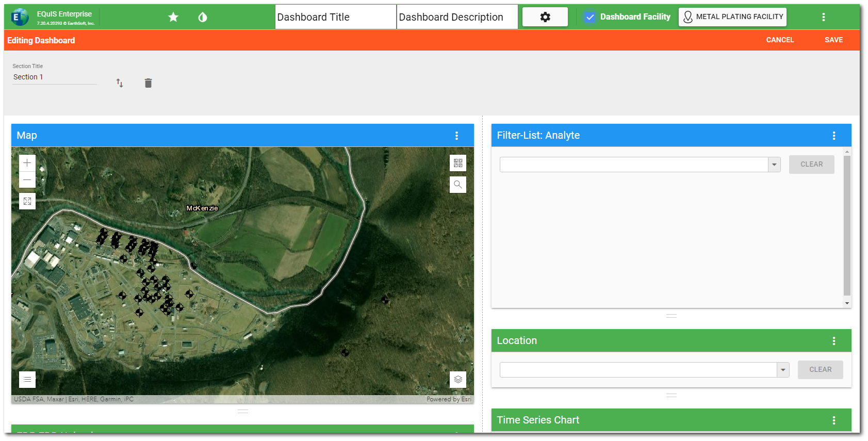868x441 pixels.
Task: Delete Section 1 with trash icon
Action: tap(148, 83)
